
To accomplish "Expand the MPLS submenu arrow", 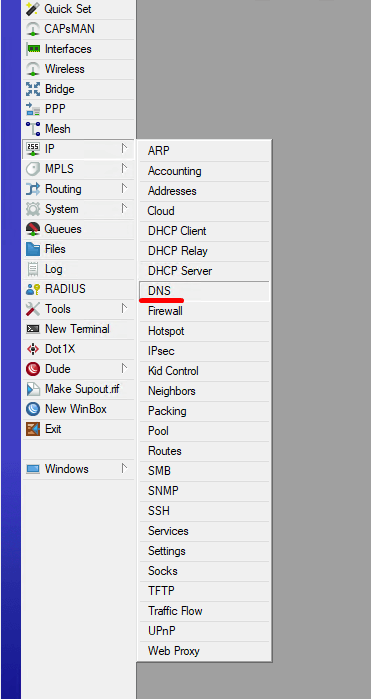I will click(125, 169).
